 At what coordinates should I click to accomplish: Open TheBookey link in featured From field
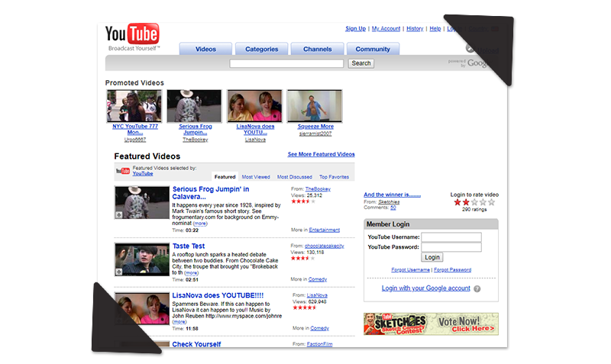(x=318, y=188)
